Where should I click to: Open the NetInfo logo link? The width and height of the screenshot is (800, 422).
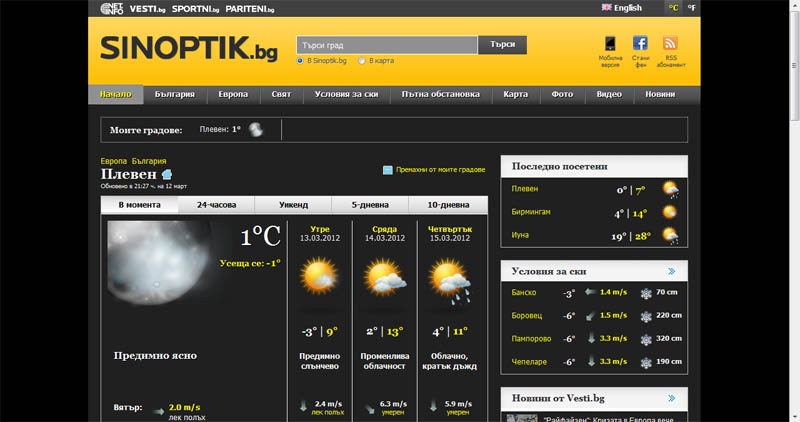click(112, 8)
